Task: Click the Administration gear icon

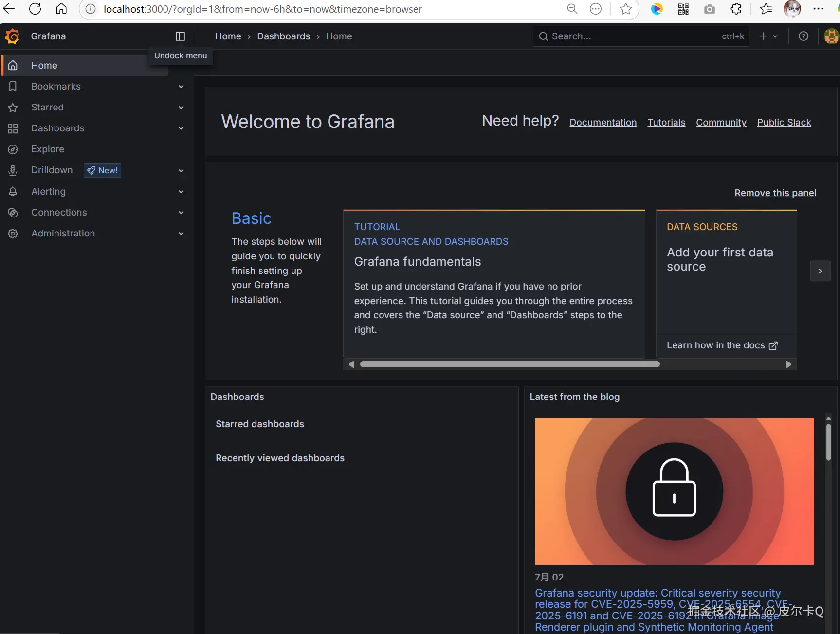Action: click(13, 234)
